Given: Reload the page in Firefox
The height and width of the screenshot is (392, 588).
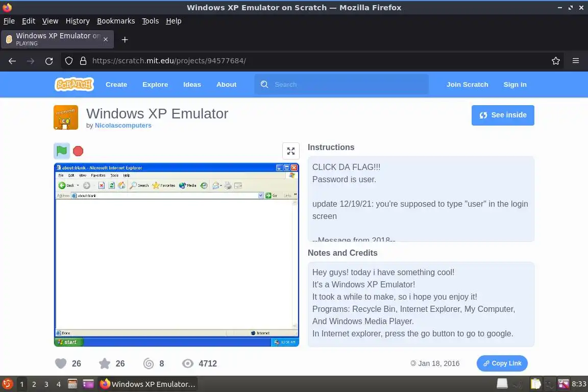Looking at the screenshot, I should point(49,61).
